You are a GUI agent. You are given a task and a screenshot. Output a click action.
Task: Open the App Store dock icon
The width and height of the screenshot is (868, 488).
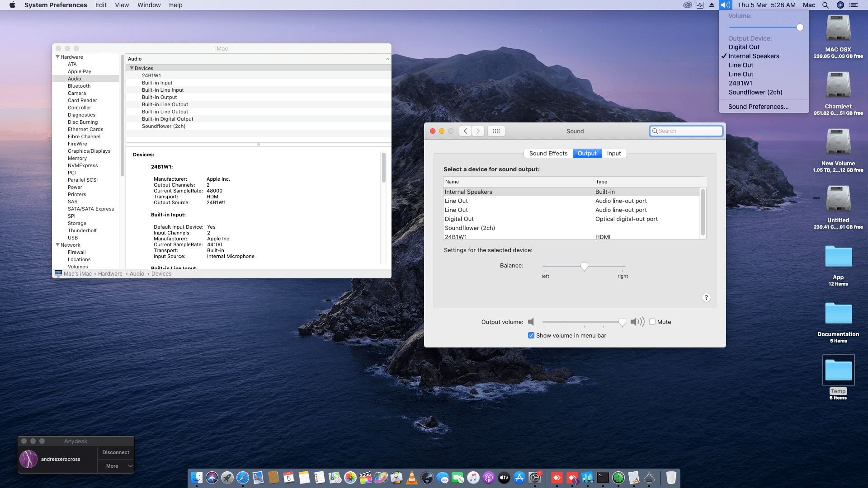pos(519,478)
